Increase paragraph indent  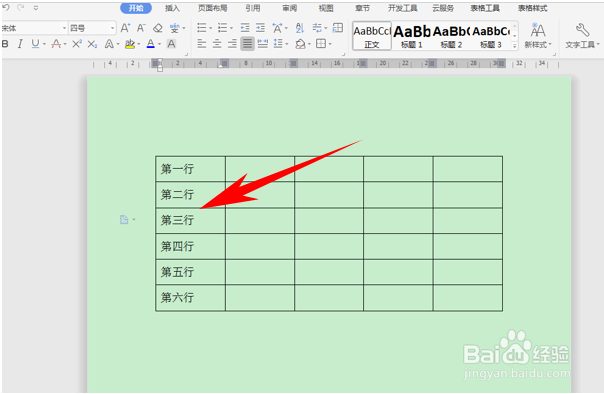coord(260,28)
